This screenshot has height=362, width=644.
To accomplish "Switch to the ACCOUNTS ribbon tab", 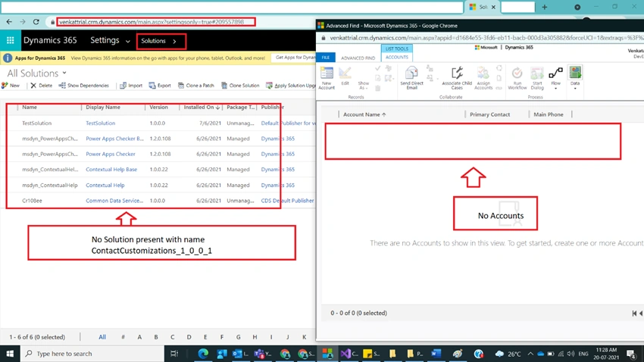I will pos(397,58).
